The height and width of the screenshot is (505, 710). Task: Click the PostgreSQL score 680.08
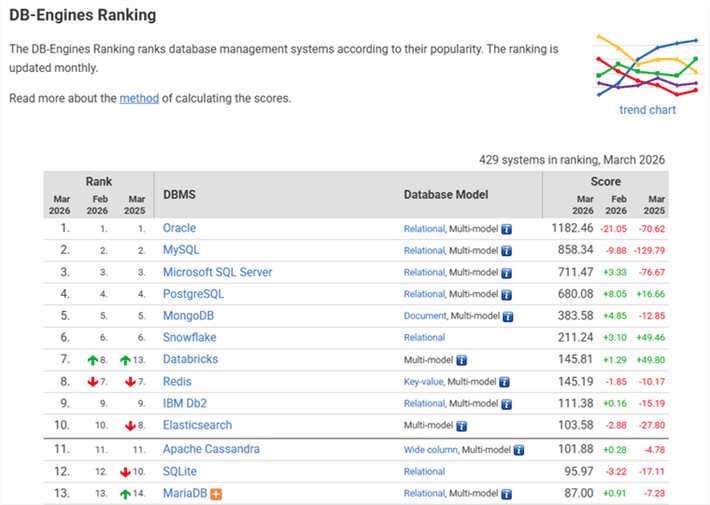[x=575, y=294]
